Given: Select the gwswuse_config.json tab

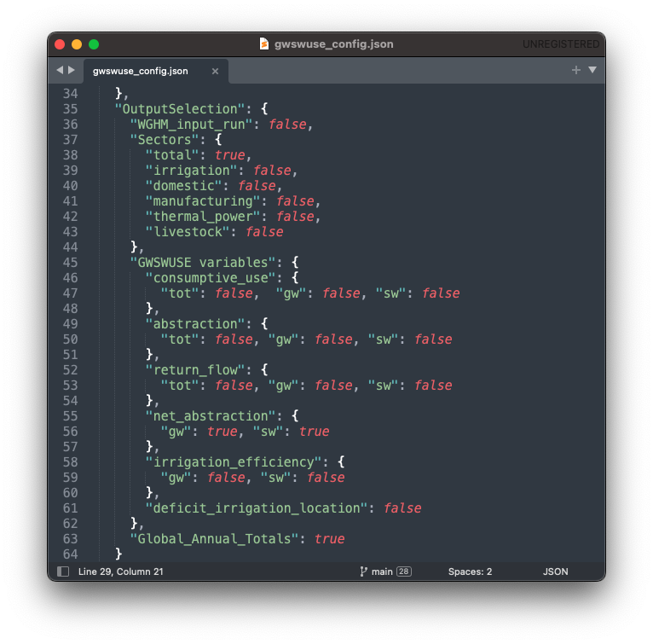Looking at the screenshot, I should [141, 71].
